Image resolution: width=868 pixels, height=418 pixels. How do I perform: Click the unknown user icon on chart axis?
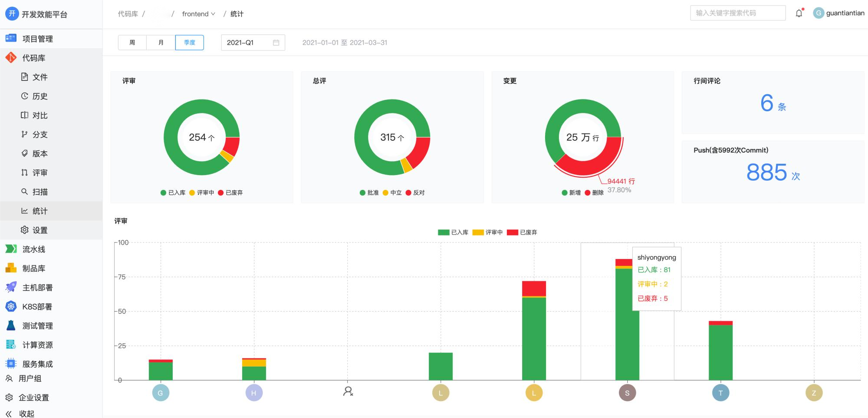click(348, 391)
